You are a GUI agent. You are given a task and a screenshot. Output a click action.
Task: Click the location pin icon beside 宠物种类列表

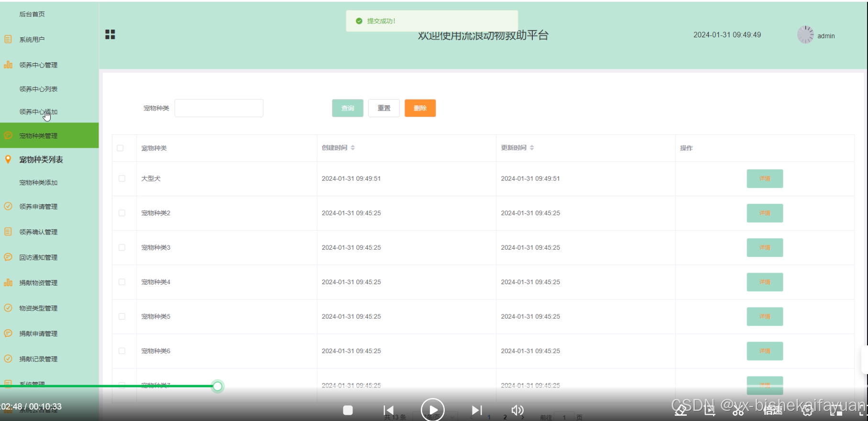(8, 159)
